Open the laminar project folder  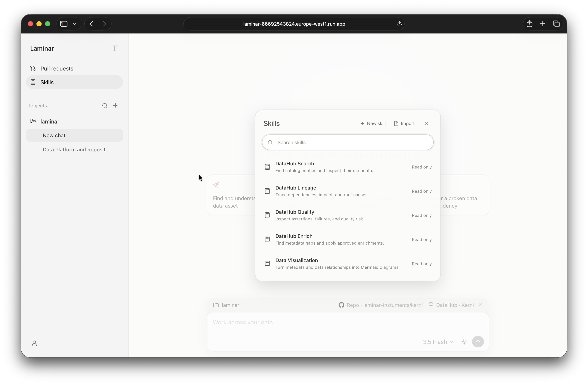[x=74, y=121]
